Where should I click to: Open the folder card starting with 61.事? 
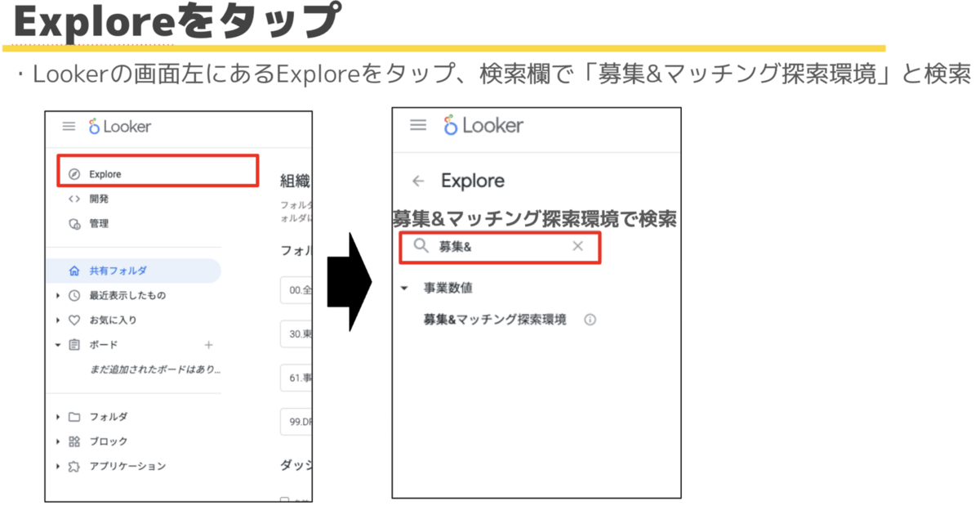[x=296, y=378]
